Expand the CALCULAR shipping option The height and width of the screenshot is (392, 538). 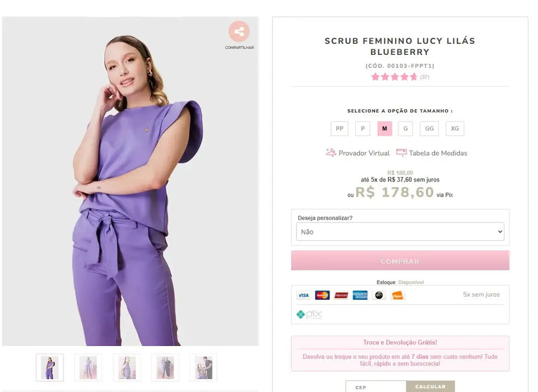(x=430, y=386)
